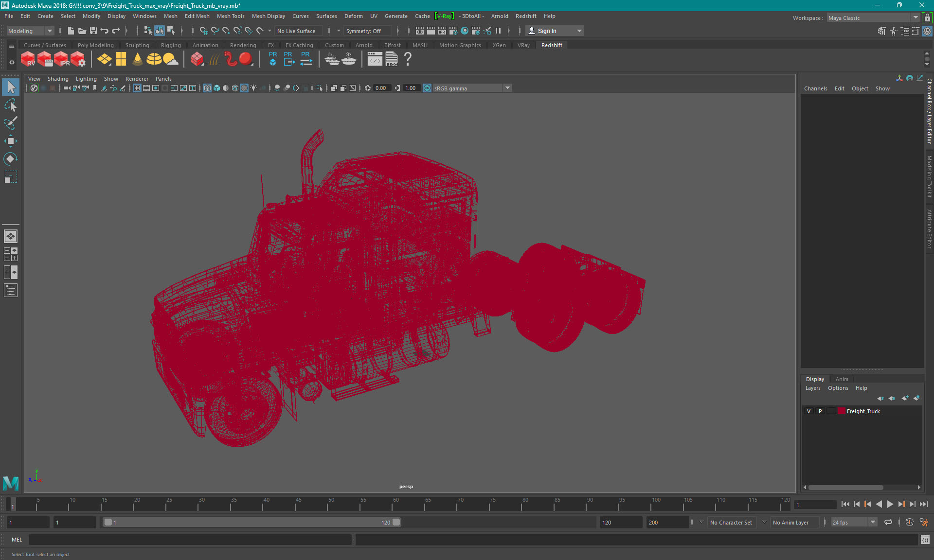Image resolution: width=934 pixels, height=560 pixels.
Task: Start Redshift IPR shelf icon
Action: 61,59
